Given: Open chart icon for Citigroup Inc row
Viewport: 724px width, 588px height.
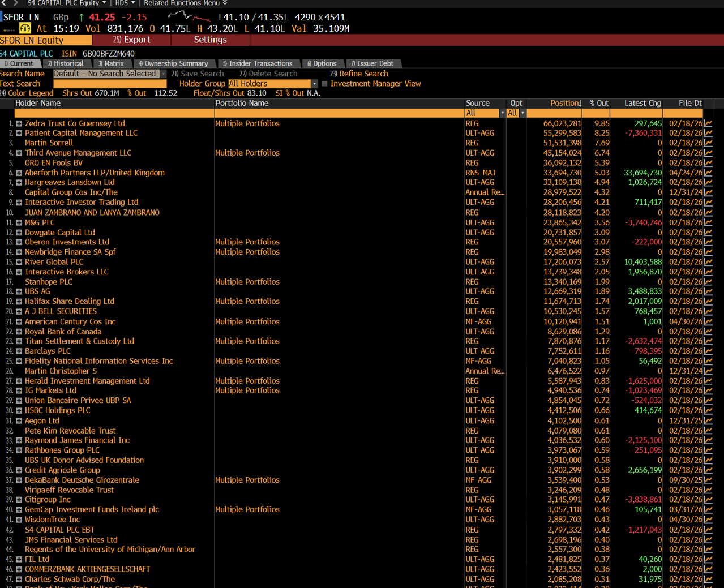Looking at the screenshot, I should (708, 500).
